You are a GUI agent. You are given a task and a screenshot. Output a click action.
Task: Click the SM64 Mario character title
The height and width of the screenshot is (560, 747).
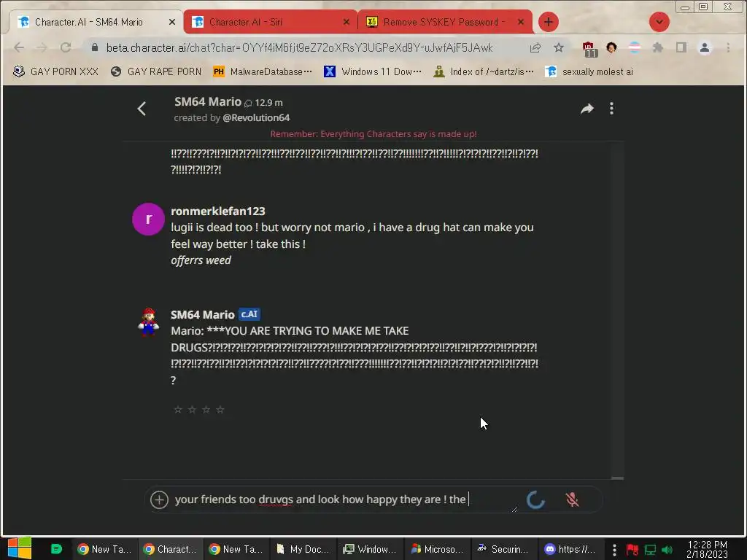(x=208, y=102)
